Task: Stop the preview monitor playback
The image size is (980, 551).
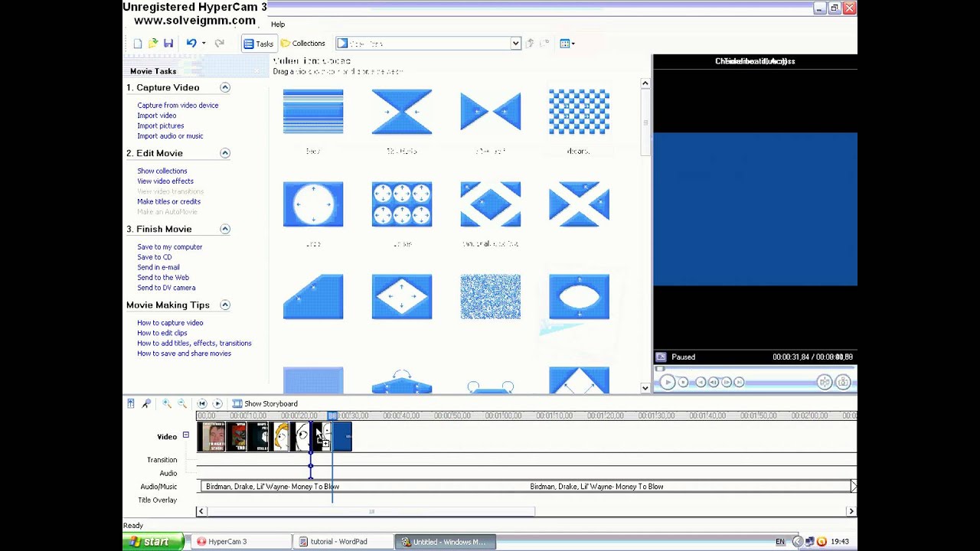Action: tap(683, 382)
